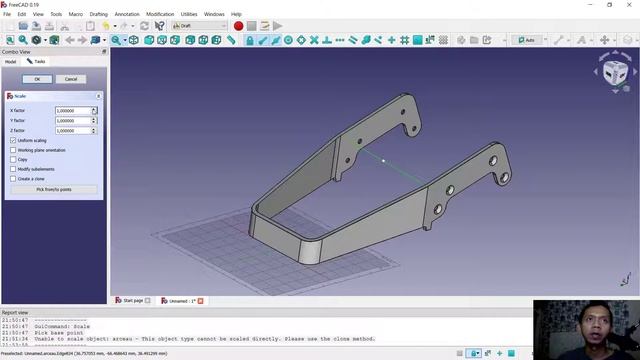
Task: Toggle Snap Perpendicular icon
Action: [327, 40]
